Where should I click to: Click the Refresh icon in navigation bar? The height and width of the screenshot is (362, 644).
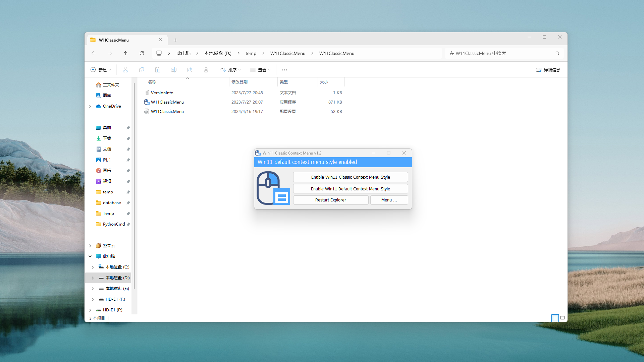142,53
